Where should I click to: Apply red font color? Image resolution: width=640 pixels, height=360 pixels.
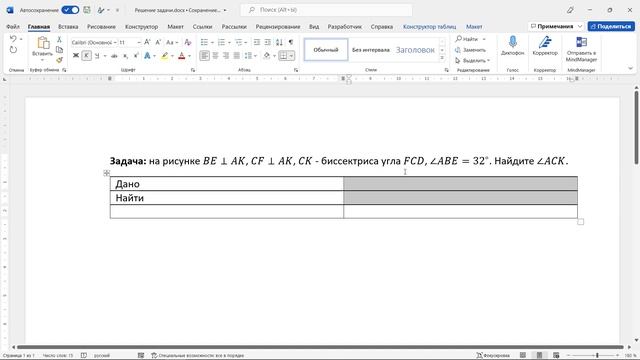click(x=182, y=56)
